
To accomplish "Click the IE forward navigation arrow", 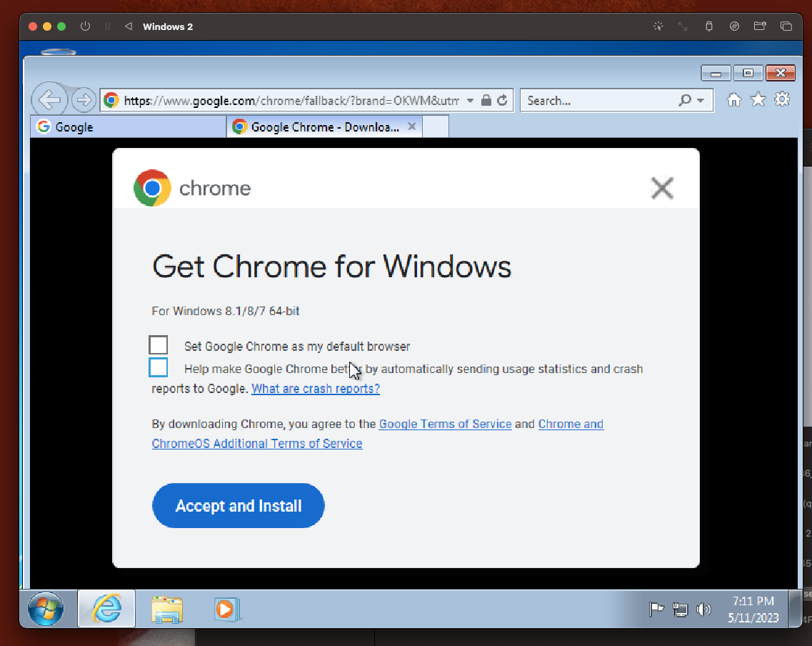I will point(84,100).
